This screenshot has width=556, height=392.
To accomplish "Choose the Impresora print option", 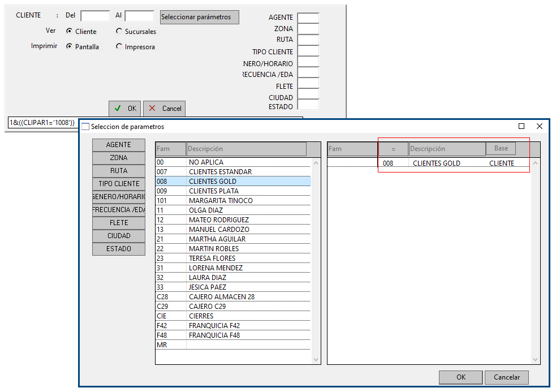I will (x=119, y=46).
